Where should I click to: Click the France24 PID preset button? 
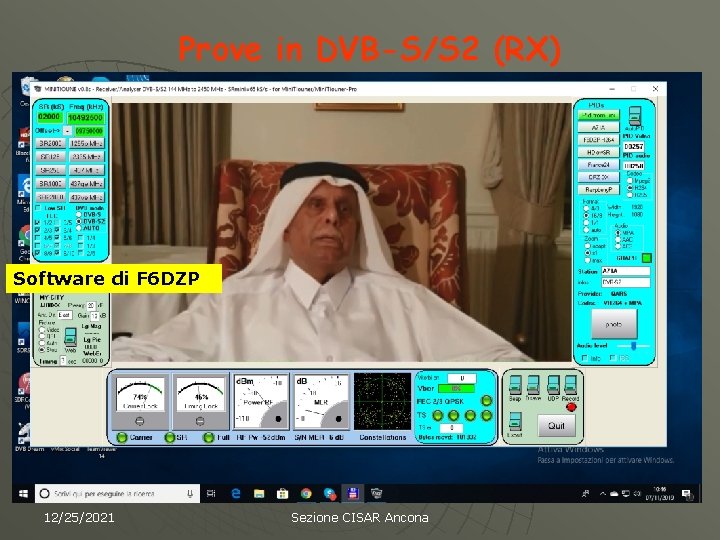tap(598, 164)
